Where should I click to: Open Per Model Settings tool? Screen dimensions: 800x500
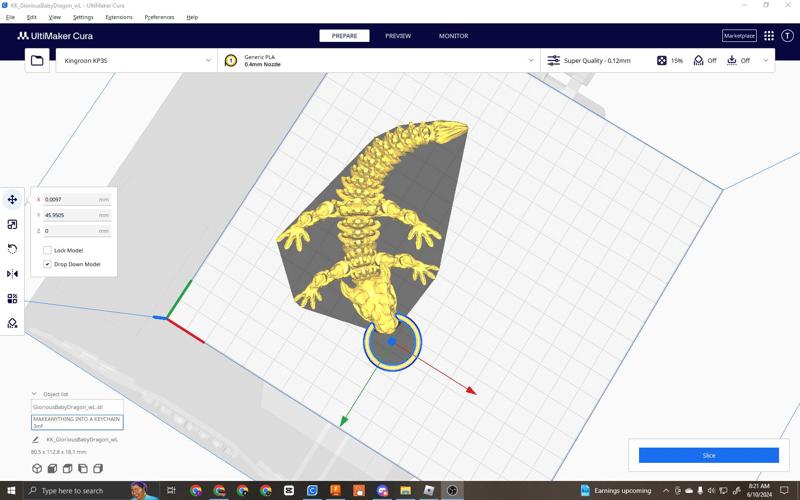click(12, 298)
